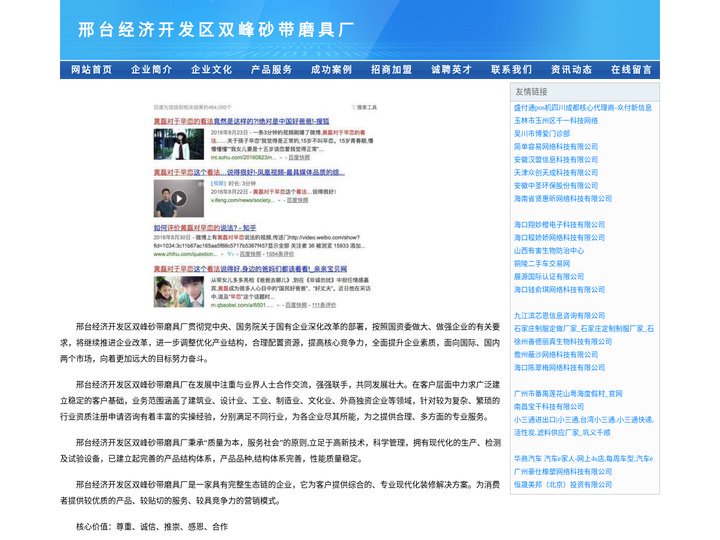The image size is (720, 540).
Task: Visit 恒晟美邦（北京）投资有限公司 link
Action: pyautogui.click(x=563, y=485)
